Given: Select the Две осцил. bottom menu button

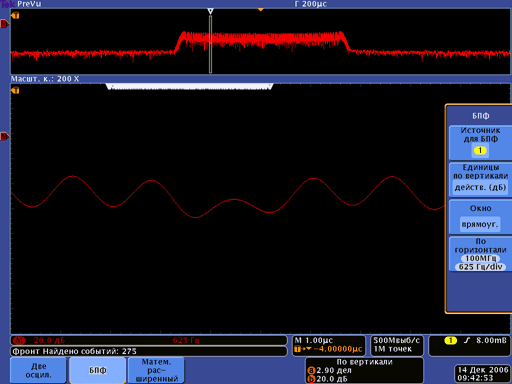Looking at the screenshot, I should pyautogui.click(x=38, y=370).
